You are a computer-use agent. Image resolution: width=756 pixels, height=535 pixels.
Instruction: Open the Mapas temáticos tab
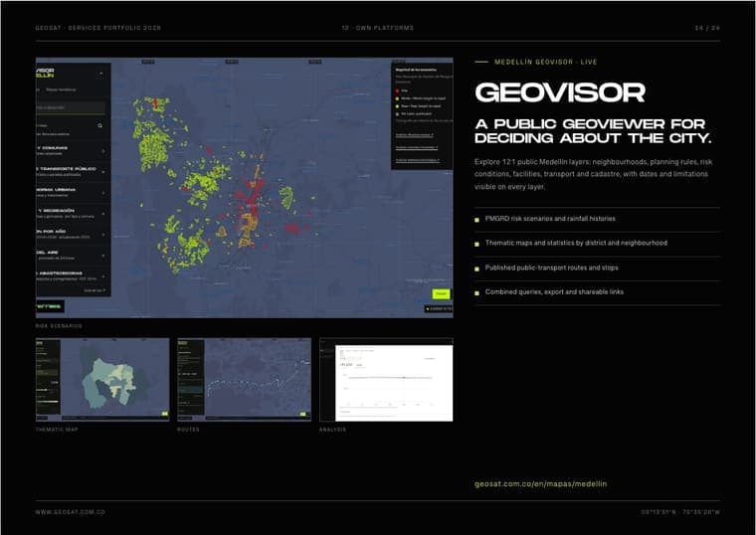(61, 89)
